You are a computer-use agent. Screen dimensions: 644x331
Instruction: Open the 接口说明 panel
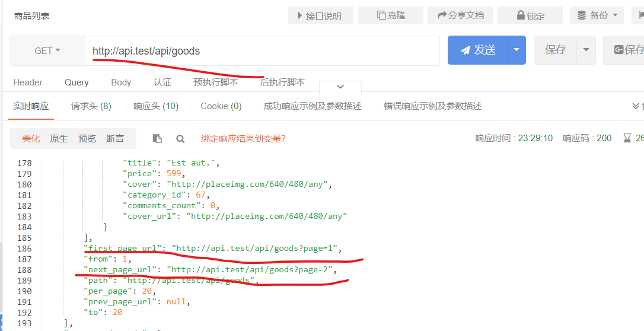[320, 15]
